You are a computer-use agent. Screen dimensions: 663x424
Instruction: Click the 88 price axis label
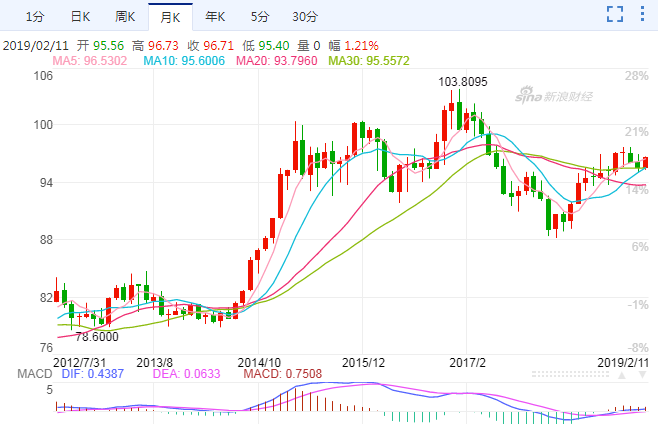46,240
